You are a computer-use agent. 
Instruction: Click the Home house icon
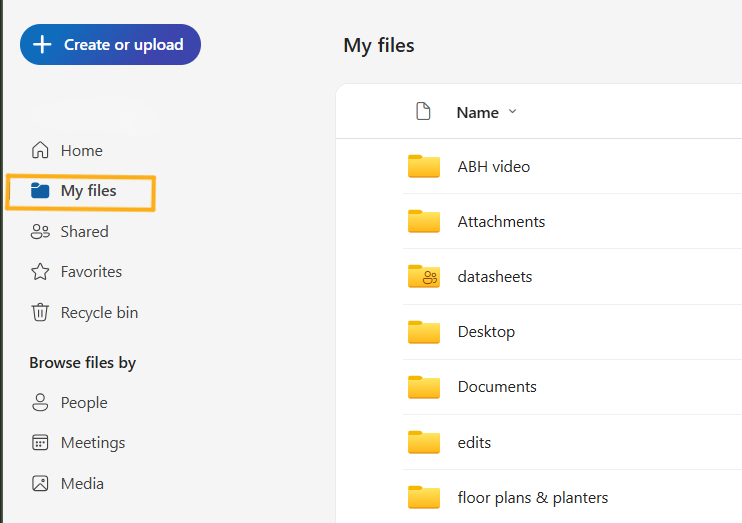(x=40, y=150)
